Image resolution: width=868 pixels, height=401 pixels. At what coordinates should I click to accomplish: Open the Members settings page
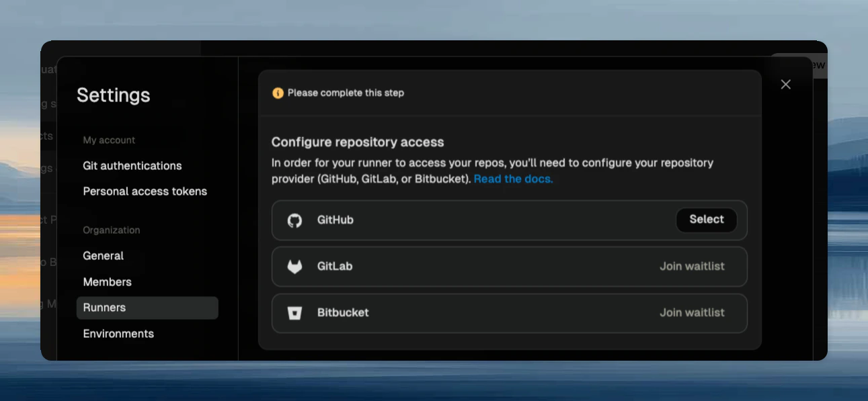(107, 282)
